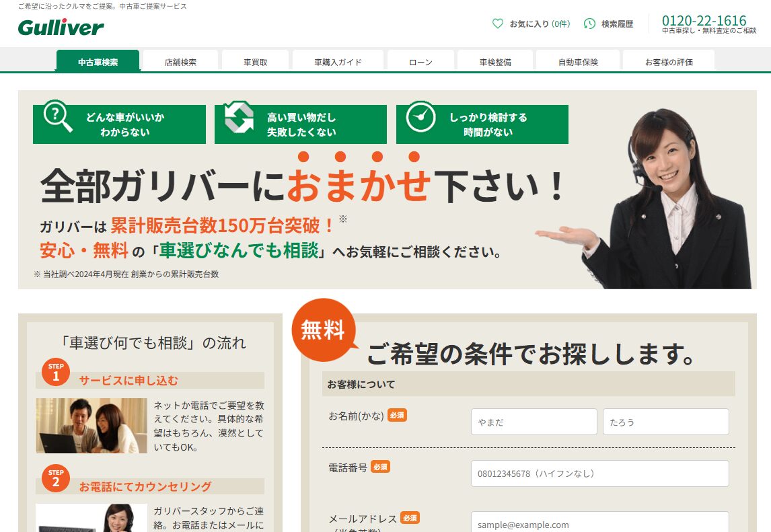The image size is (771, 532).
Task: Click the 電話番号 field label
Action: pyautogui.click(x=348, y=467)
